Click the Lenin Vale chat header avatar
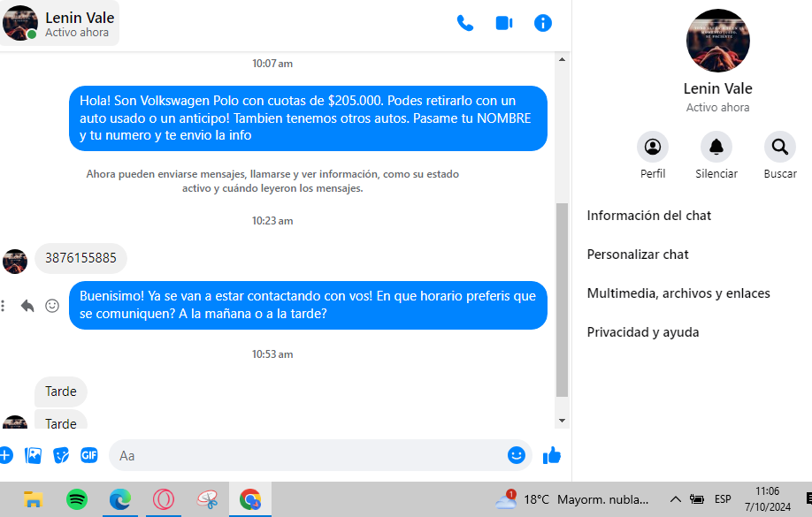Viewport: 812px width, 517px height. pos(19,23)
